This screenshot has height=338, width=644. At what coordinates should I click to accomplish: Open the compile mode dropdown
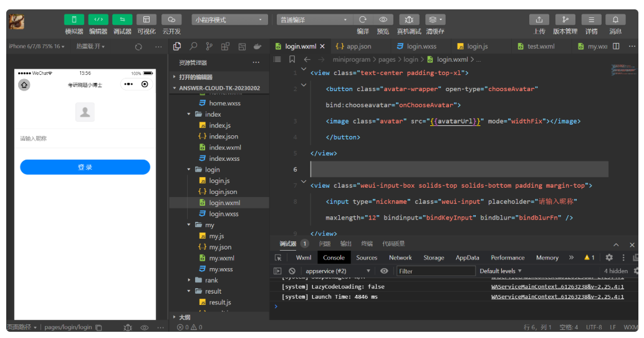[314, 20]
